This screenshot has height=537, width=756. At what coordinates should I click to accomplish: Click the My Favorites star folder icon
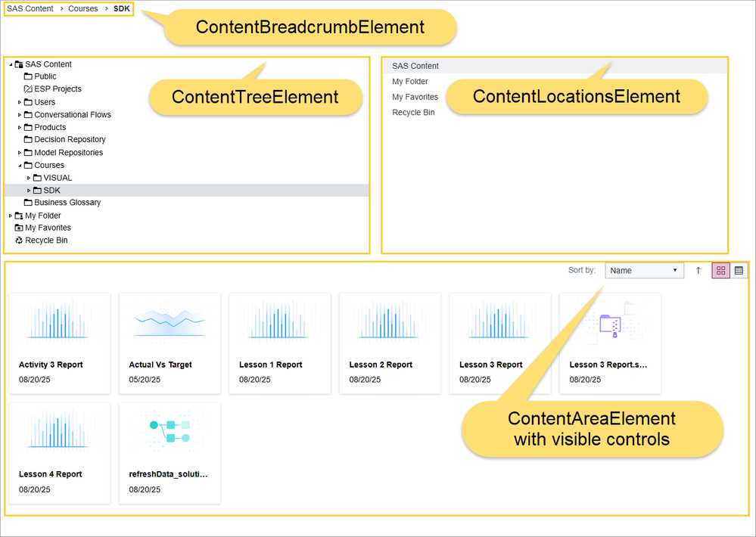click(19, 228)
